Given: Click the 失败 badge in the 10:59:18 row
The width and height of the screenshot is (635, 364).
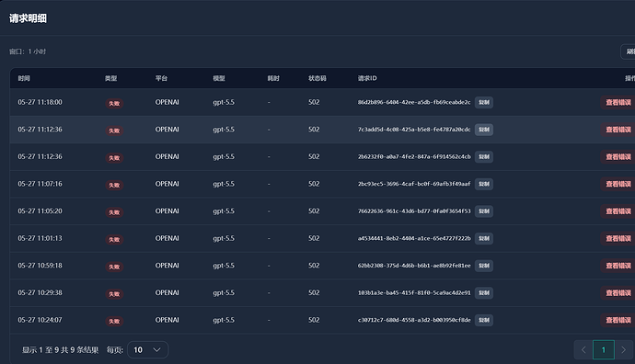Looking at the screenshot, I should tap(114, 267).
